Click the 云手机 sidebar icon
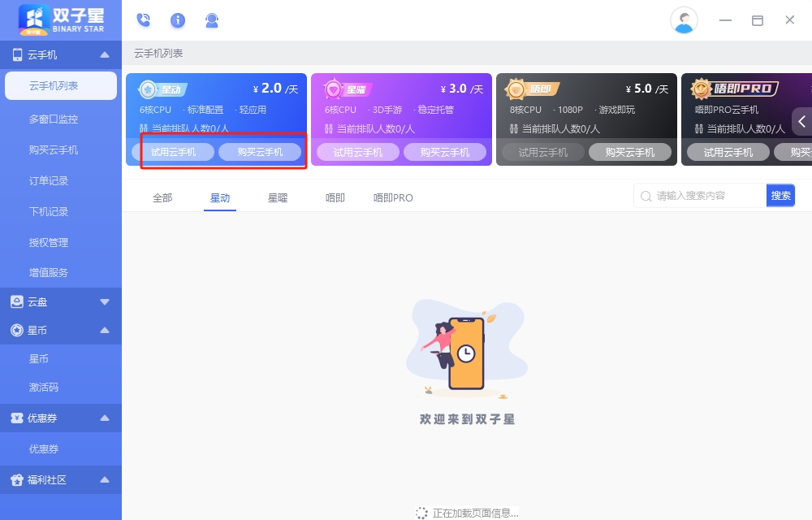Screen dimensions: 812x520 point(18,54)
